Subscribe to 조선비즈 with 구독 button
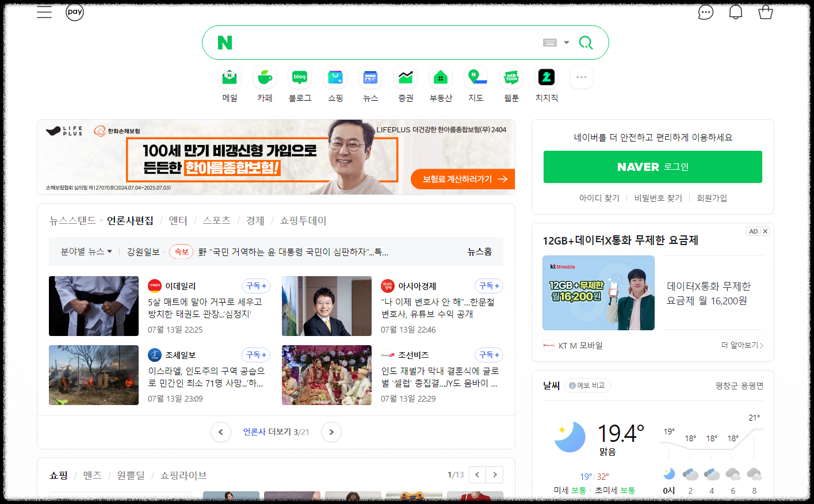This screenshot has width=814, height=504. (x=489, y=355)
